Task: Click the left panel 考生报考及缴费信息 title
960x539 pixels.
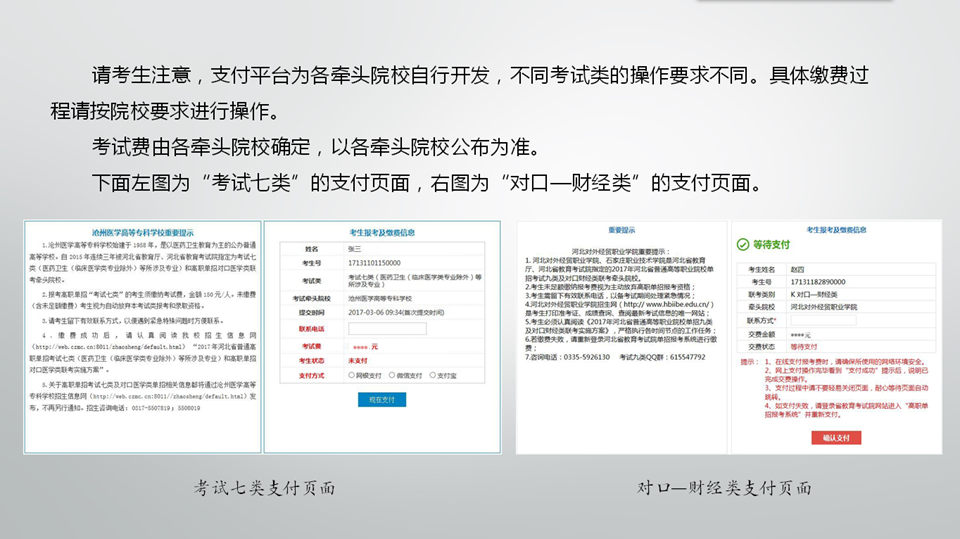Action: pos(382,232)
